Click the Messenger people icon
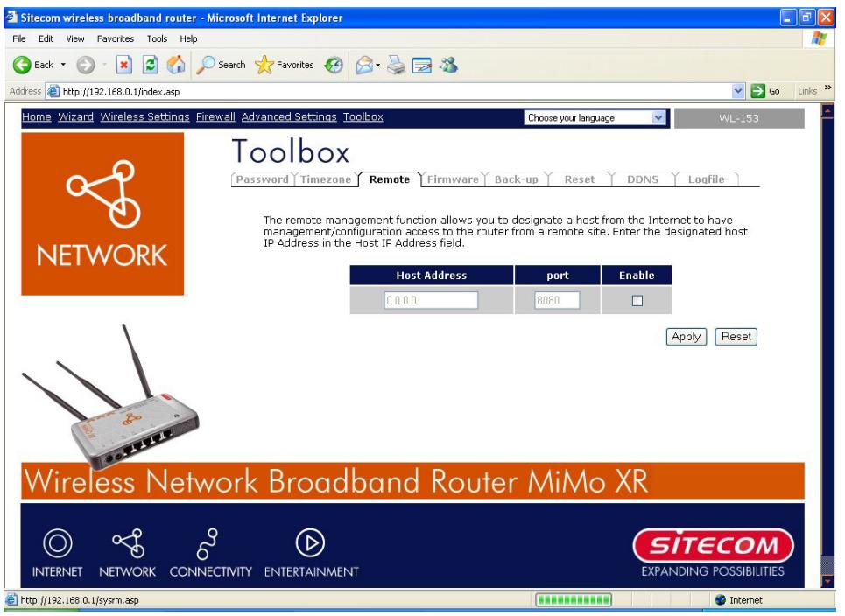 [448, 65]
